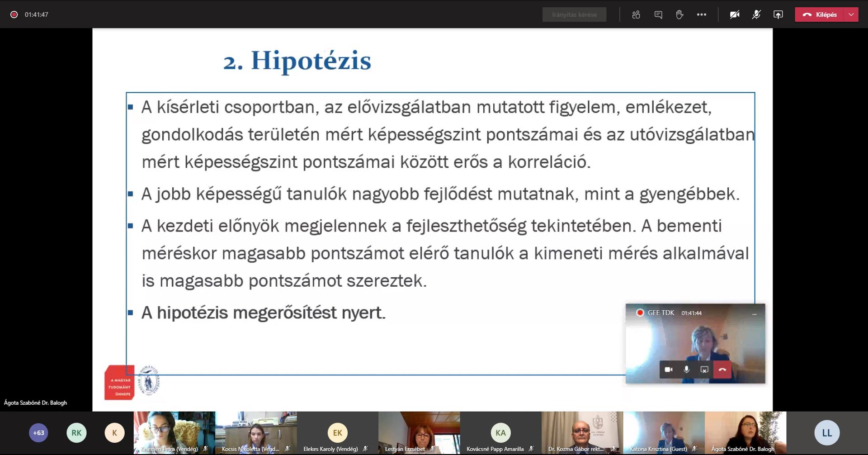Expand the +63 additional participants list

point(38,433)
